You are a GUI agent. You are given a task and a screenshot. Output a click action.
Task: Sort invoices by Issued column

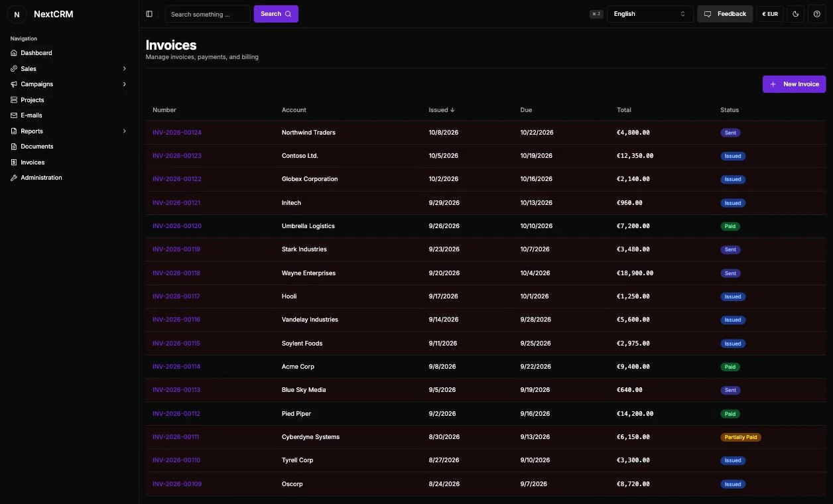click(x=442, y=110)
